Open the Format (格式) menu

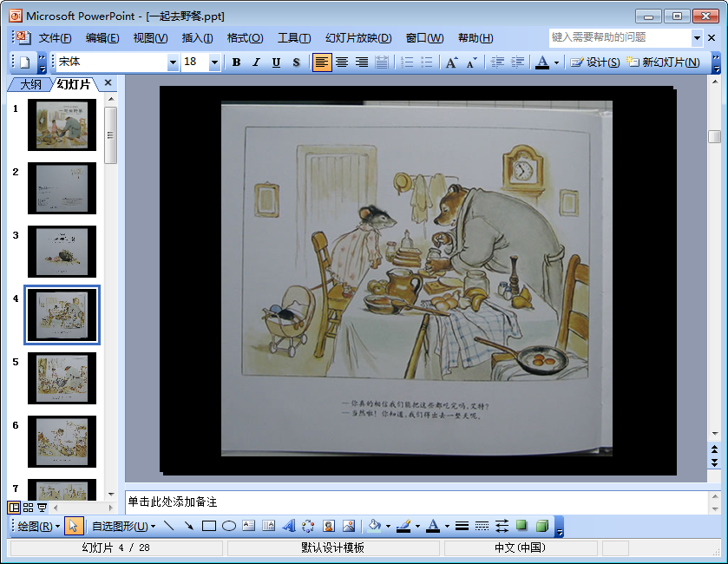point(246,38)
